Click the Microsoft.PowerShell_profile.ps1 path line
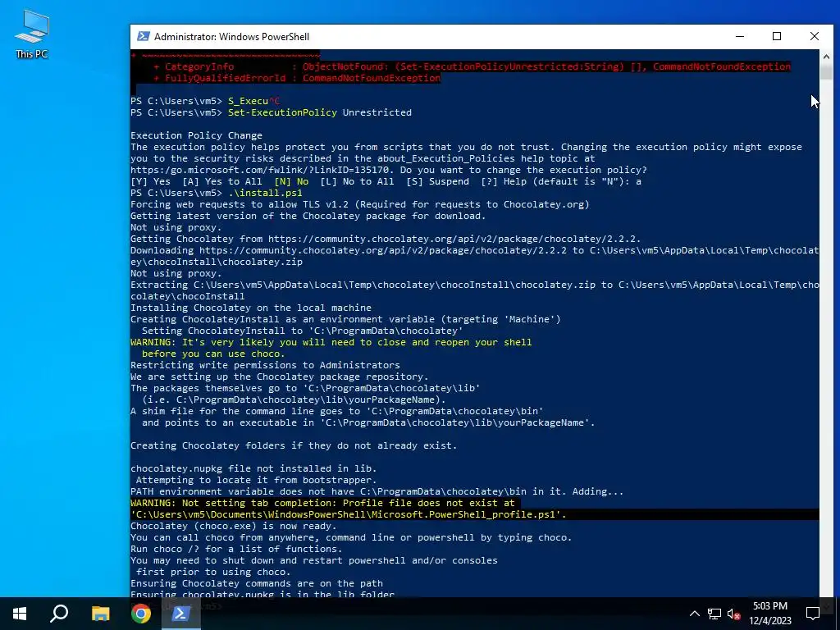 click(348, 514)
